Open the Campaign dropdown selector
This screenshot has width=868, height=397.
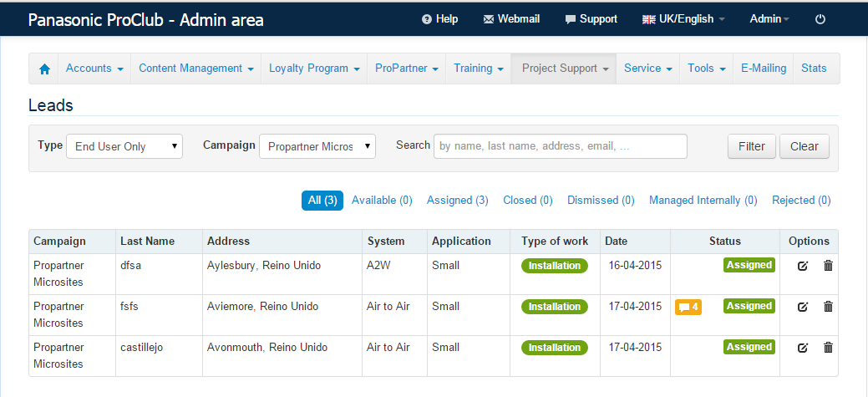click(x=317, y=146)
